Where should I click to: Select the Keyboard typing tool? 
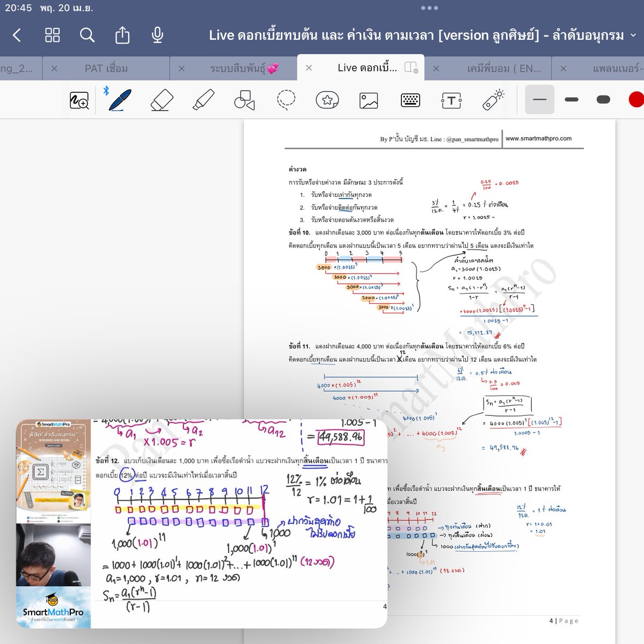click(411, 100)
